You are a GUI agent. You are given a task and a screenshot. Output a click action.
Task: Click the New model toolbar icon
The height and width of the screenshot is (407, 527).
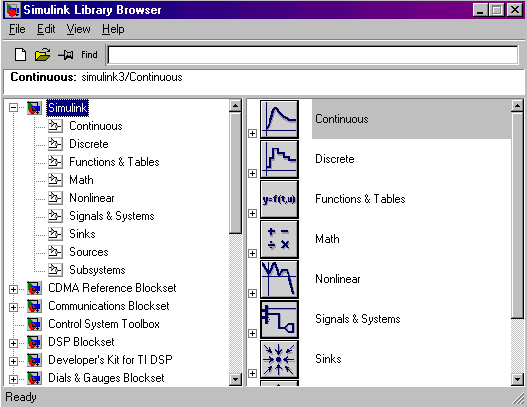[x=21, y=54]
